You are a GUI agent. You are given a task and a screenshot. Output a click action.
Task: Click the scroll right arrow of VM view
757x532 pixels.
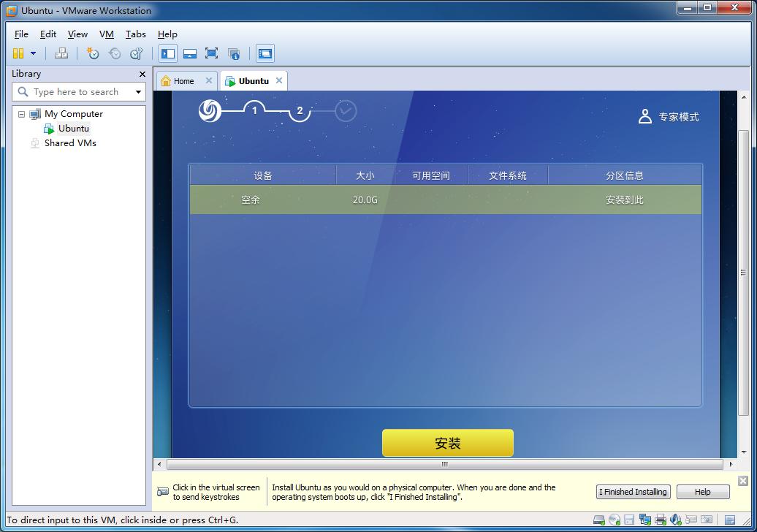pos(731,465)
